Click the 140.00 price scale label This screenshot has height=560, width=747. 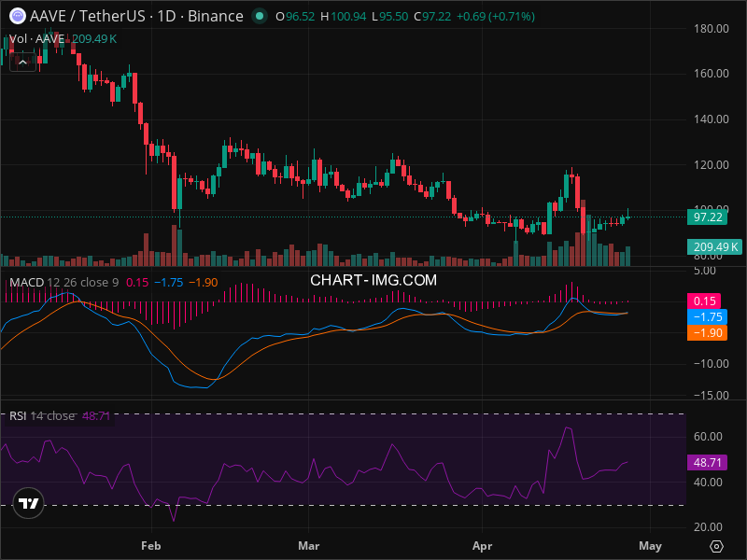pos(712,119)
